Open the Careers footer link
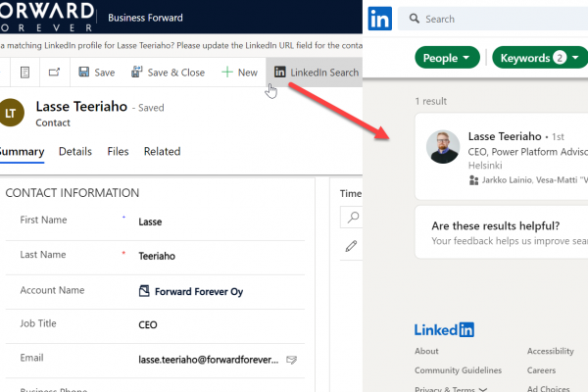This screenshot has width=588, height=392. (x=541, y=370)
